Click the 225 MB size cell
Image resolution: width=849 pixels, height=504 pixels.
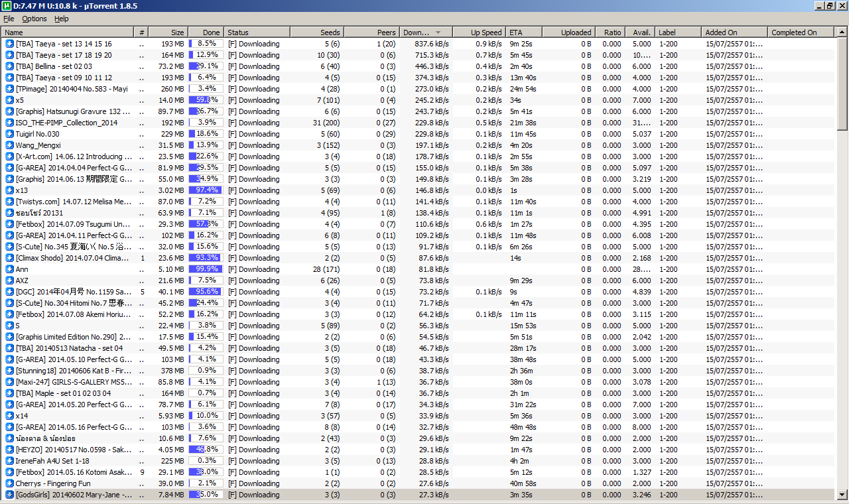[172, 461]
